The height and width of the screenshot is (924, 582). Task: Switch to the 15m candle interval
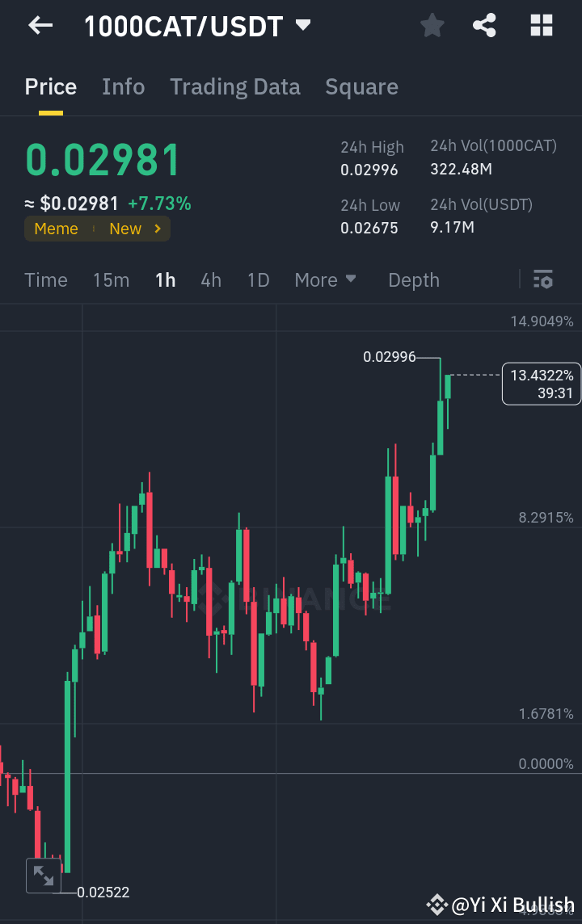111,279
